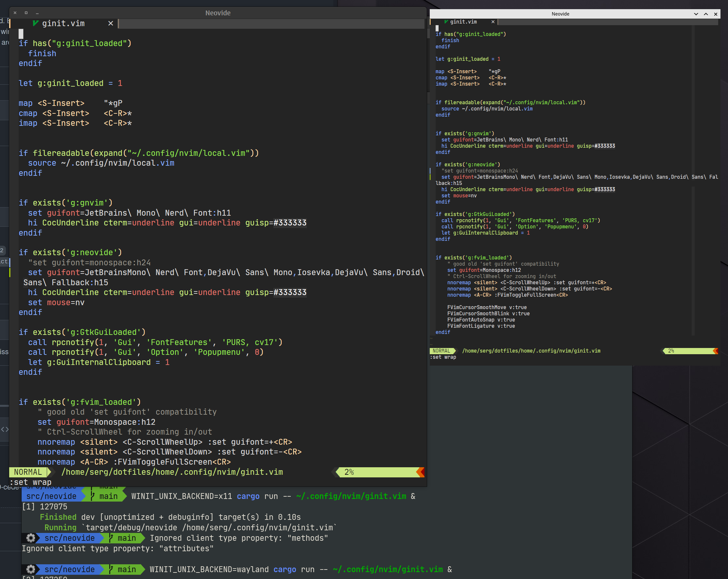This screenshot has height=579, width=728.
Task: Click the NORMAL mode indicator in left statusline
Action: click(28, 472)
